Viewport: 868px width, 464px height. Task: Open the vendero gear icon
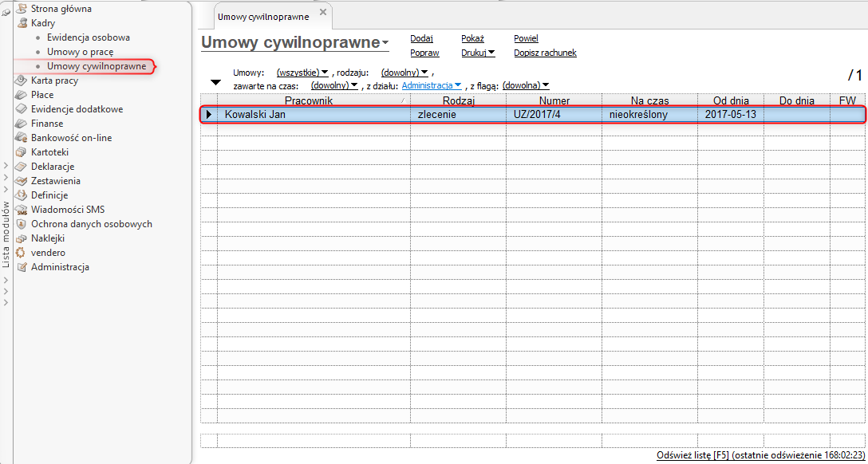[22, 254]
